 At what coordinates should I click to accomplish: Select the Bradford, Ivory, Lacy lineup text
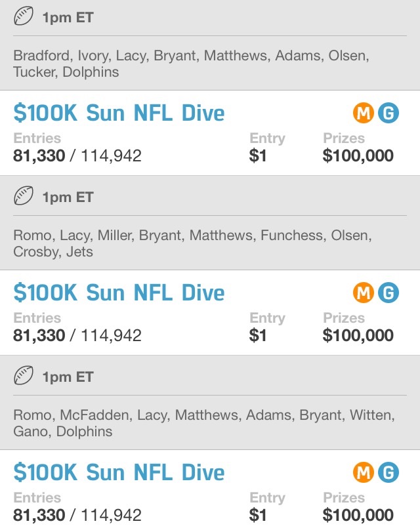coord(191,64)
